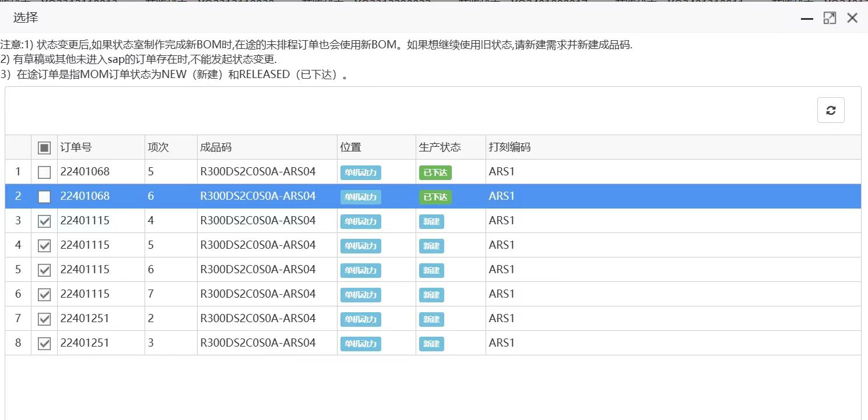Click the 新建 status tag in row 4
Image resolution: width=868 pixels, height=420 pixels.
pos(431,246)
